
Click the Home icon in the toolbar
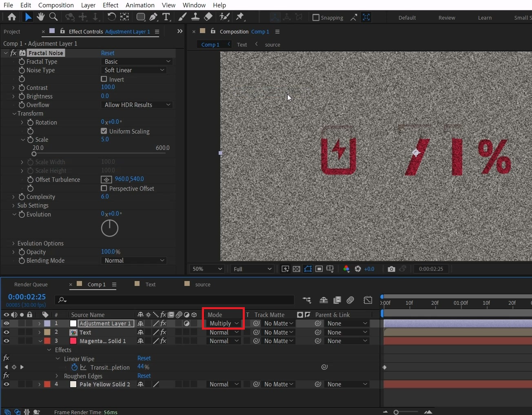pyautogui.click(x=12, y=17)
